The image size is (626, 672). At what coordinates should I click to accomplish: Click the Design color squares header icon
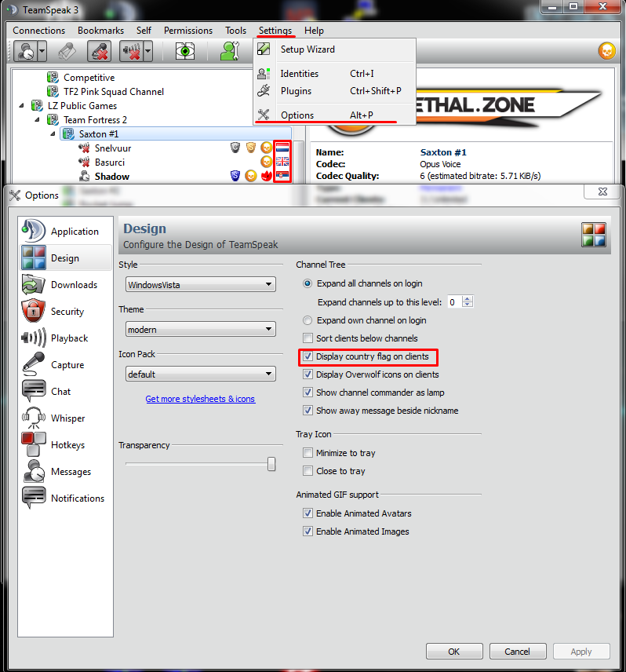pyautogui.click(x=594, y=235)
